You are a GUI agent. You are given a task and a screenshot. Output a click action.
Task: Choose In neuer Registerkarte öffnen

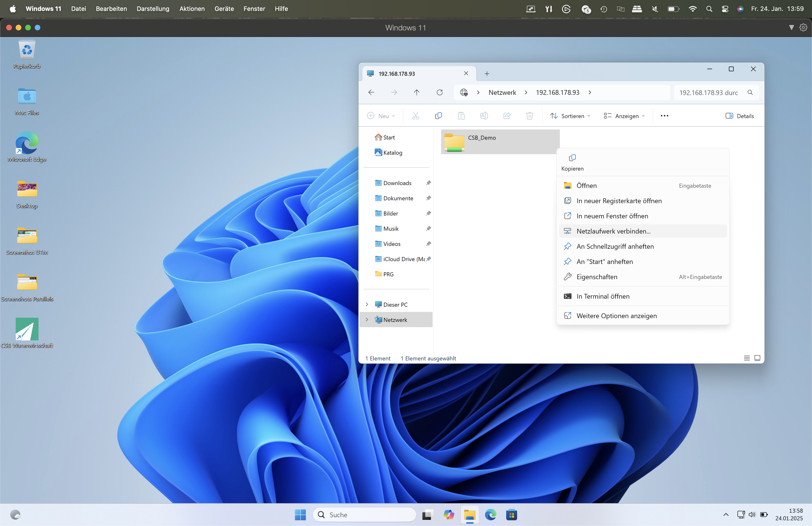click(643, 201)
